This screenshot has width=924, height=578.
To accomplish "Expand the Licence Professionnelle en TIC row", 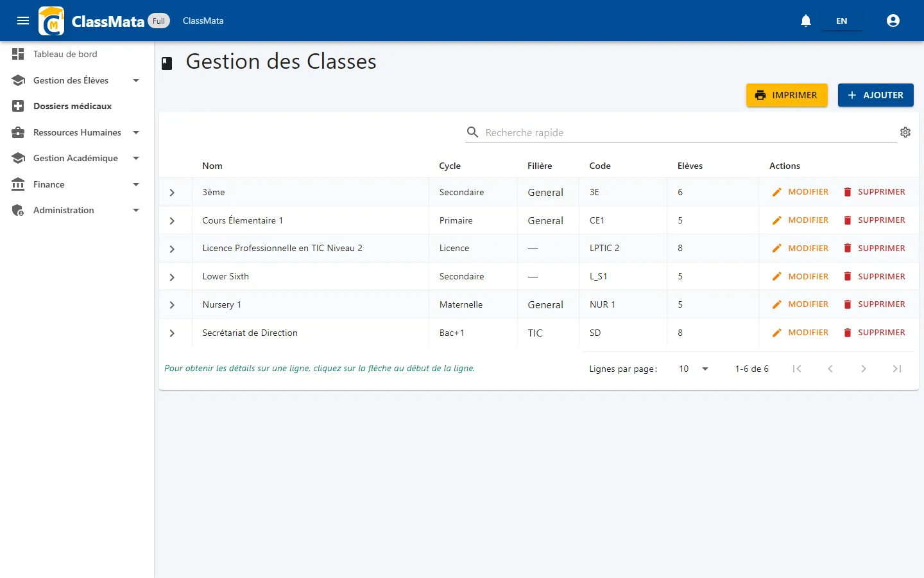I will (x=172, y=249).
